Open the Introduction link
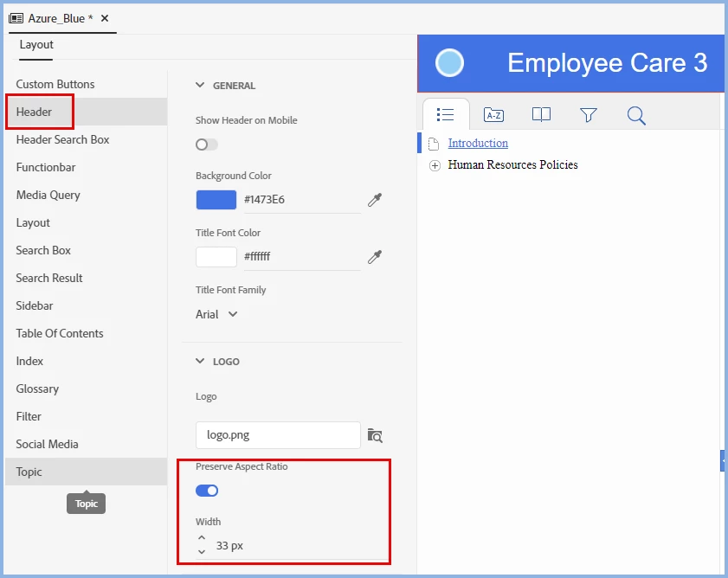728x578 pixels. tap(478, 143)
